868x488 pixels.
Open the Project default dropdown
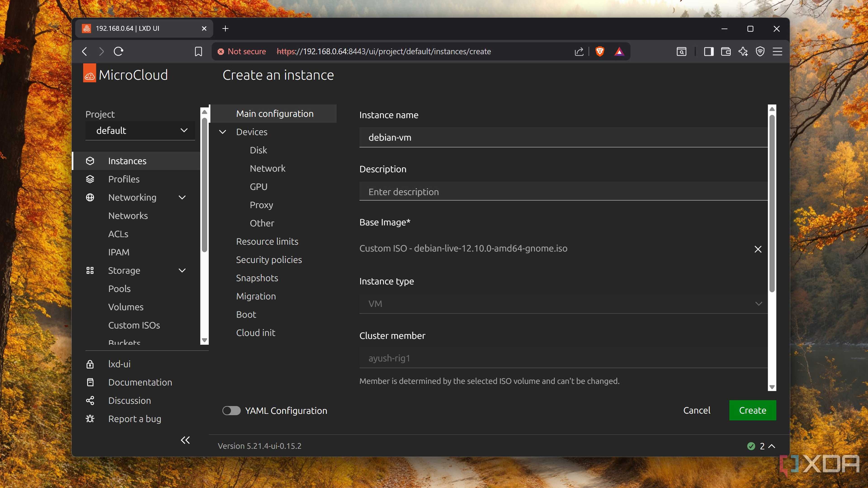click(140, 131)
